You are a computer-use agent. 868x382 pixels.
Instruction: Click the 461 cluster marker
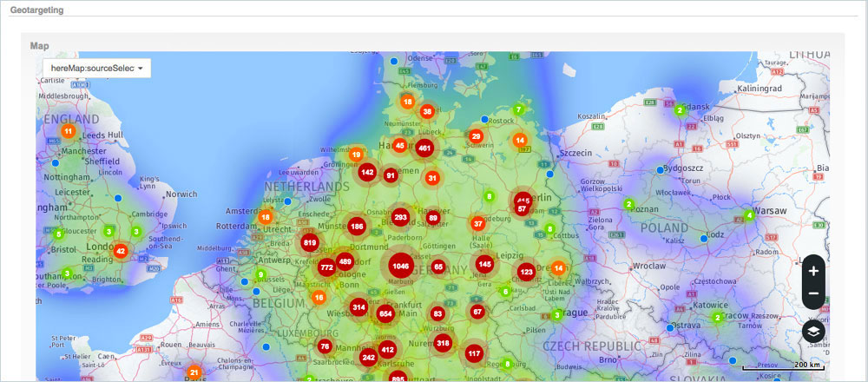click(424, 148)
